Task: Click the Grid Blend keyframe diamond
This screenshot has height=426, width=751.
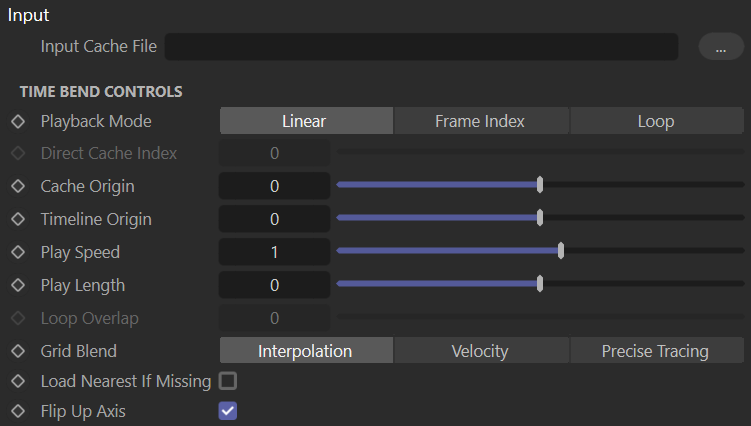Action: click(x=18, y=351)
